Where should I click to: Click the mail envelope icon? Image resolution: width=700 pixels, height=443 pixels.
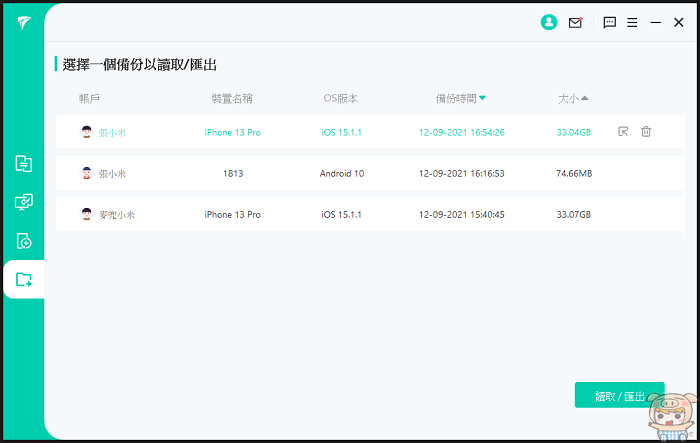pos(575,22)
